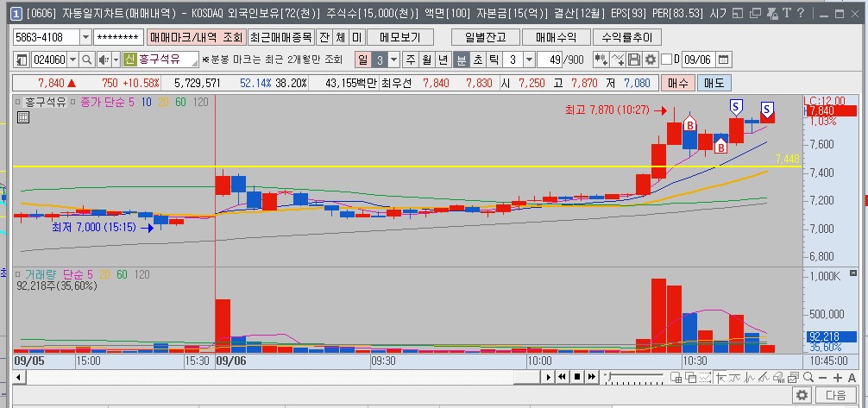This screenshot has width=868, height=408.
Task: Select the 일 (daily) period toggle
Action: [x=362, y=60]
